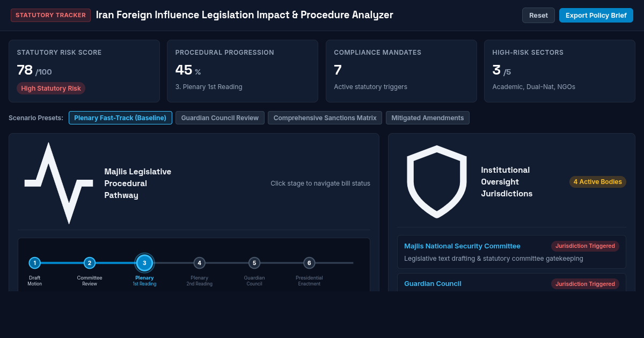Click the pulse waveform icon beside Procedural Pathway
644x338 pixels.
(x=58, y=183)
